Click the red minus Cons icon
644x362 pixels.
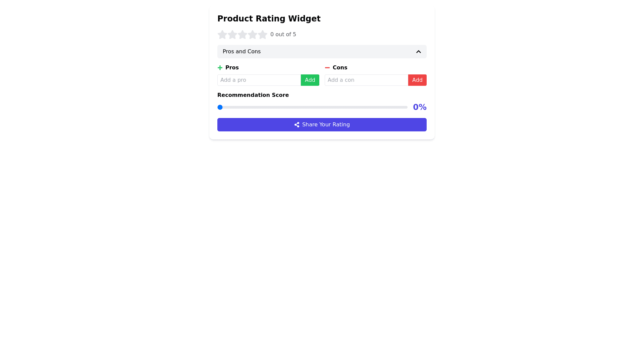pos(327,68)
